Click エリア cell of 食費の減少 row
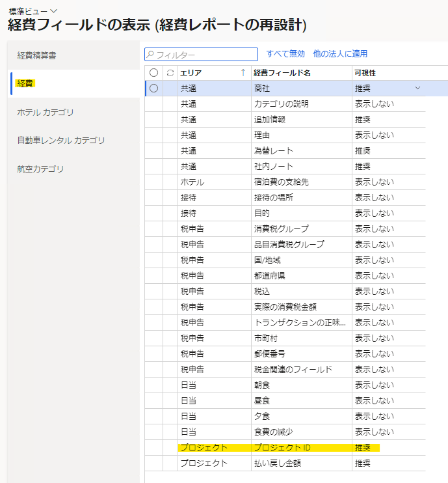 215,432
